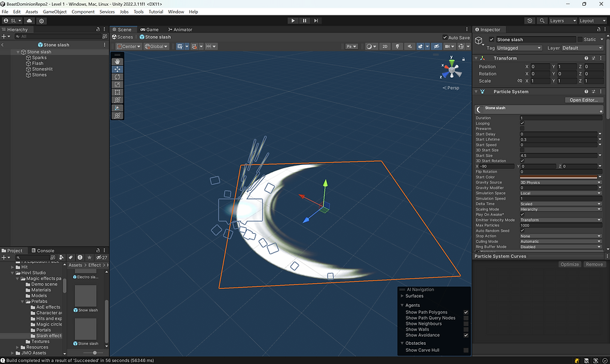Image resolution: width=610 pixels, height=364 pixels.
Task: Open the Unity cloud services icon
Action: pyautogui.click(x=29, y=21)
